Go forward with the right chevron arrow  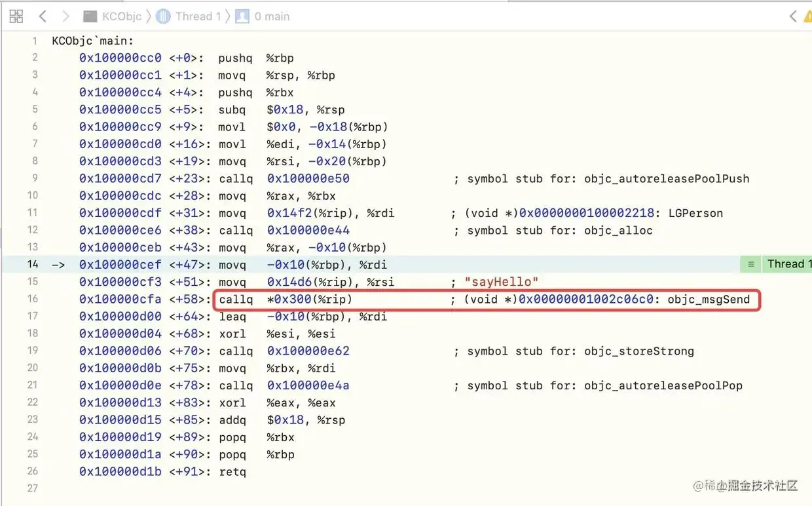tap(65, 16)
